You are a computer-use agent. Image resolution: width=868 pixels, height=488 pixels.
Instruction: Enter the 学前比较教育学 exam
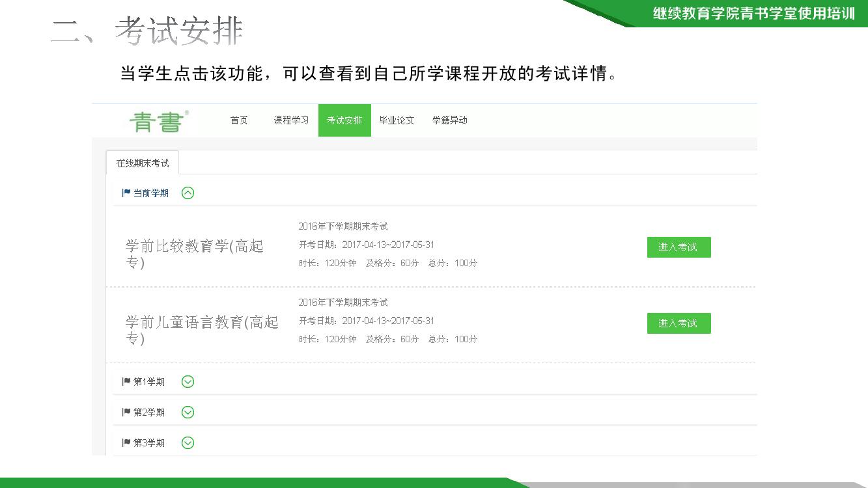pyautogui.click(x=679, y=247)
